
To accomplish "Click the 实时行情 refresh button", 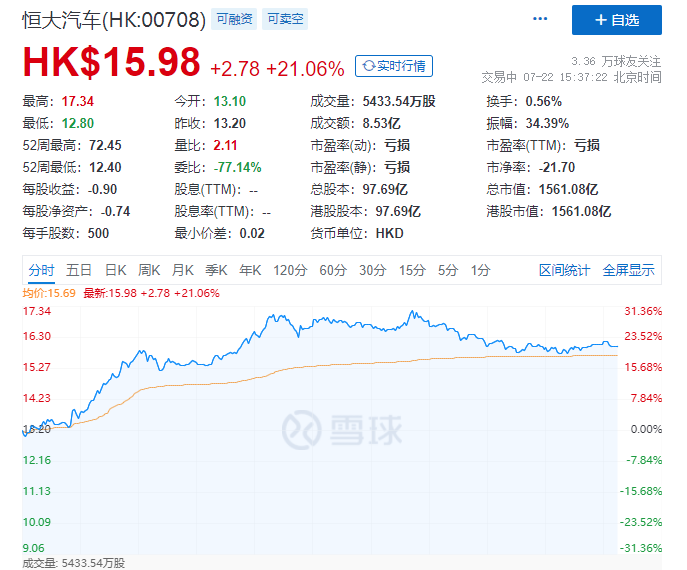I will pos(394,67).
